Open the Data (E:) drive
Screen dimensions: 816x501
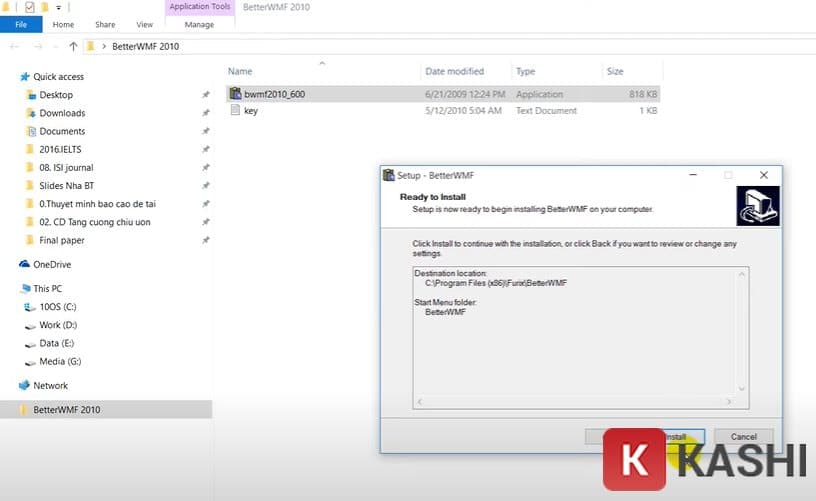(x=56, y=343)
